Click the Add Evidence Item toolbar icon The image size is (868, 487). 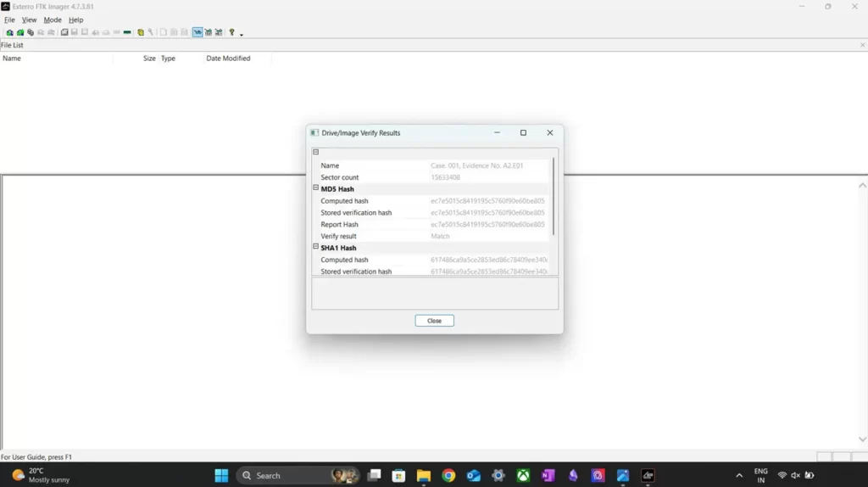[9, 32]
